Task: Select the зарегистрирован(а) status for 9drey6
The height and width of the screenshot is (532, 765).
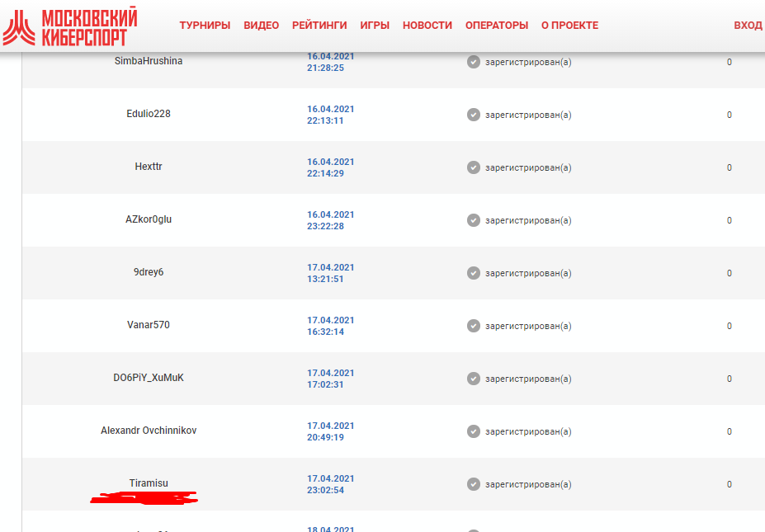Action: tap(528, 274)
